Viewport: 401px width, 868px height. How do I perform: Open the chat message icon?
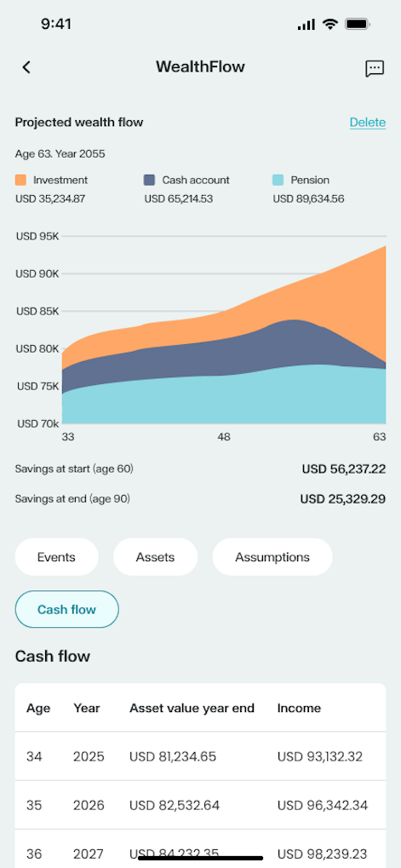coord(375,69)
